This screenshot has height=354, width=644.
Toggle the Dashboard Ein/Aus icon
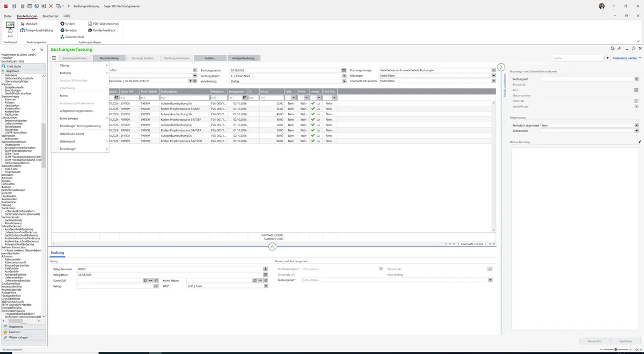click(x=10, y=29)
